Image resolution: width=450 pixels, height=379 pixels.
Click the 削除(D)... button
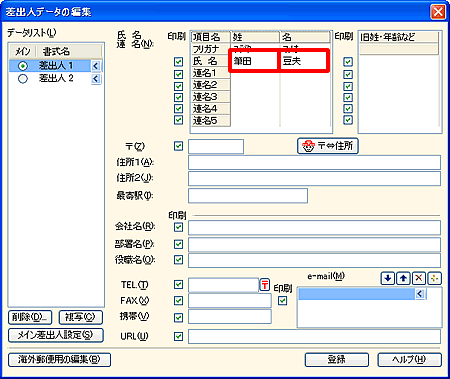tap(30, 317)
